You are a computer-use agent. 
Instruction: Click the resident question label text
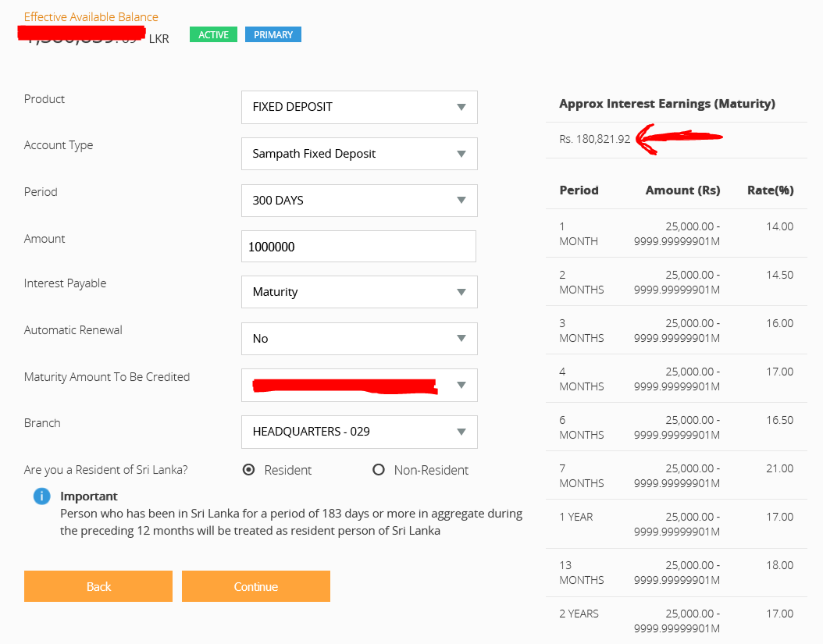pyautogui.click(x=105, y=470)
